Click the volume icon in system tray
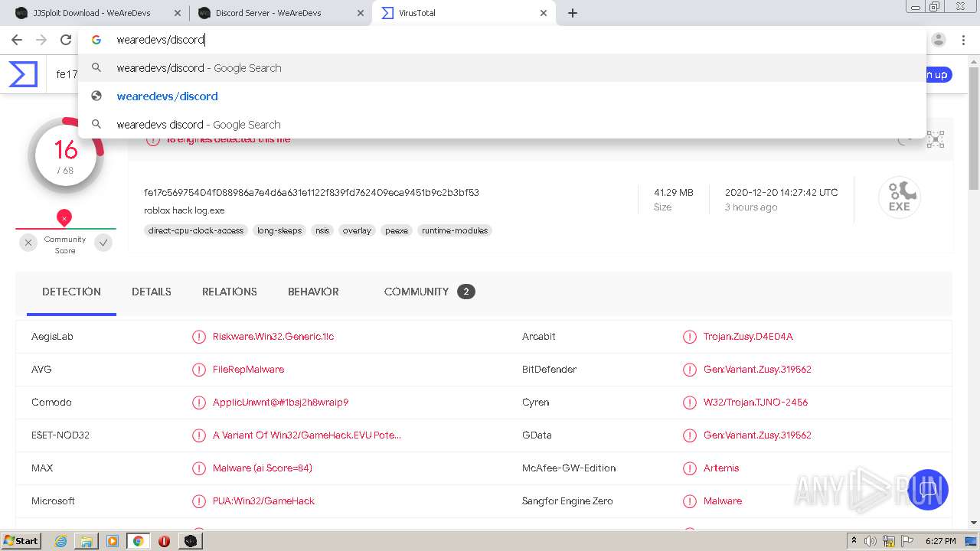This screenshot has height=551, width=980. 871,541
